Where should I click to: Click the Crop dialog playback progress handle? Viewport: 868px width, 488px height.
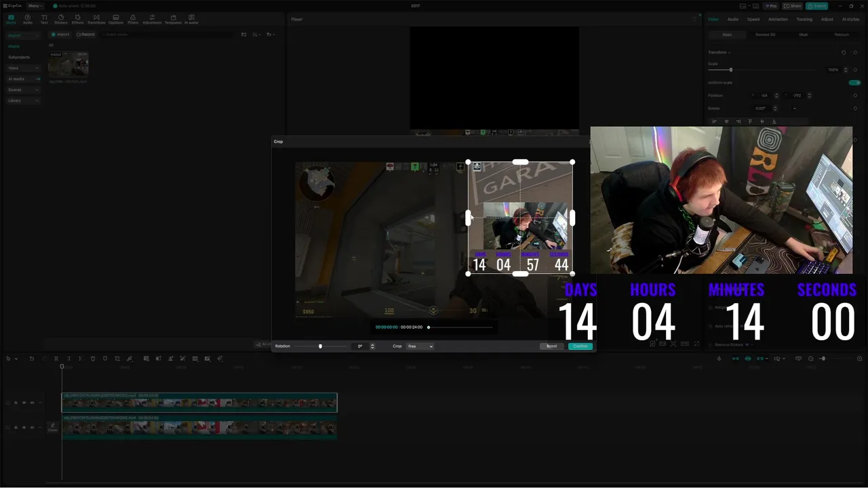click(x=429, y=327)
